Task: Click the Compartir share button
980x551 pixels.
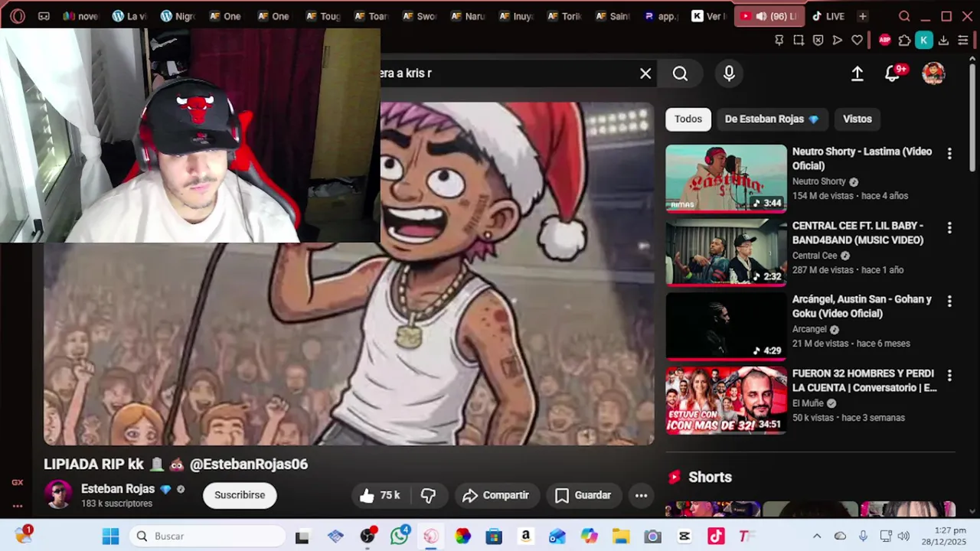Action: [497, 496]
